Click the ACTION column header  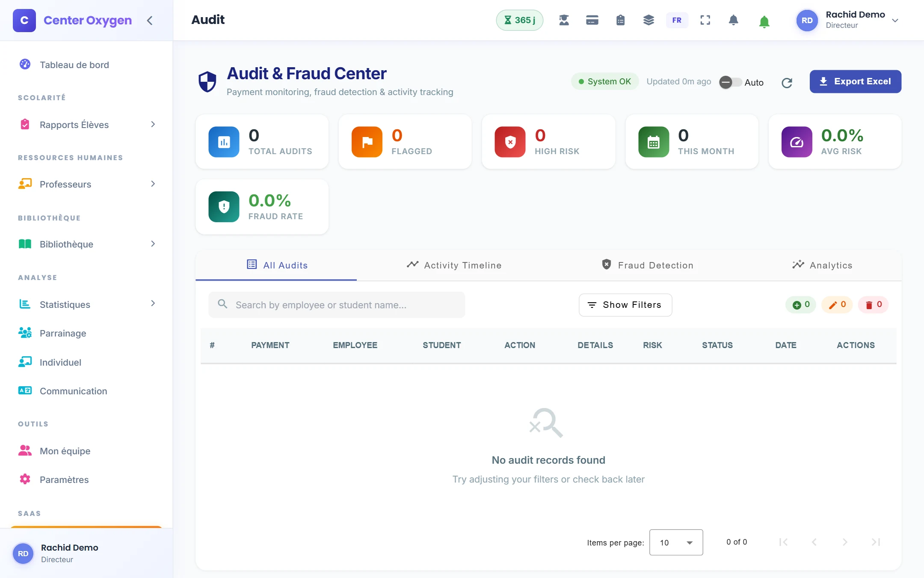click(x=520, y=345)
